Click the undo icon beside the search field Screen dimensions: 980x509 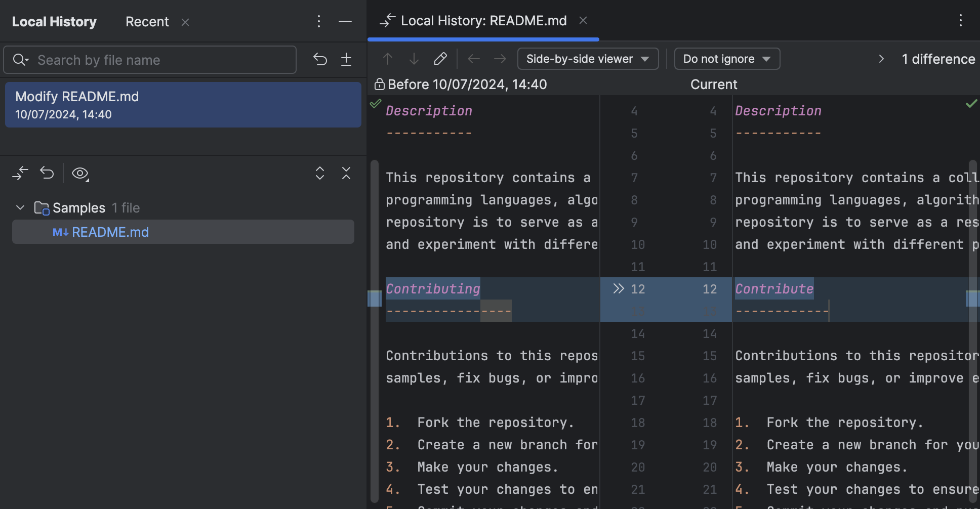click(x=320, y=59)
